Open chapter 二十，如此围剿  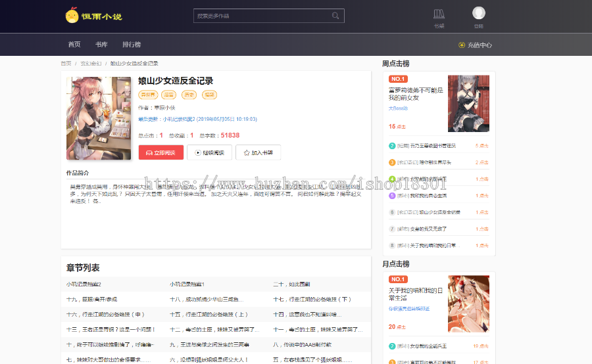291,284
